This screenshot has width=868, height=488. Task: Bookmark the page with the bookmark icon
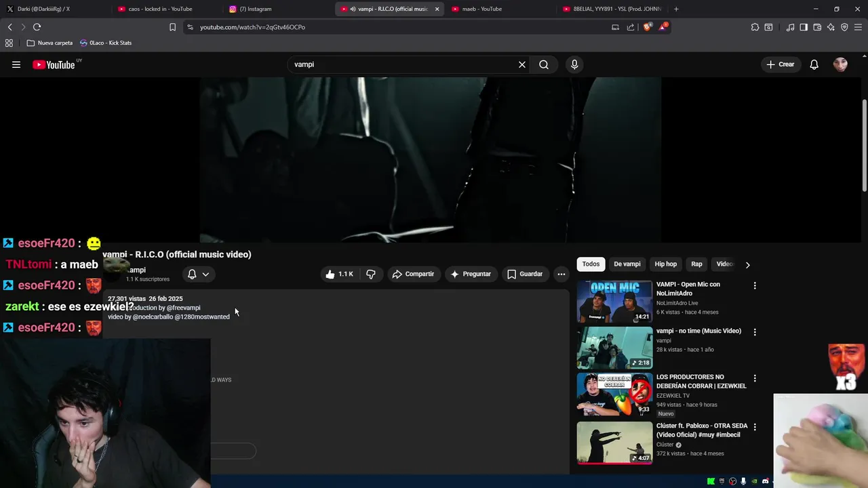click(x=172, y=27)
